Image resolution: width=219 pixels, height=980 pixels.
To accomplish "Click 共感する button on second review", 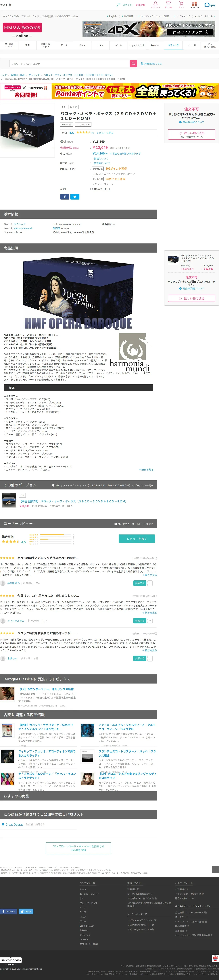I will point(140,621).
